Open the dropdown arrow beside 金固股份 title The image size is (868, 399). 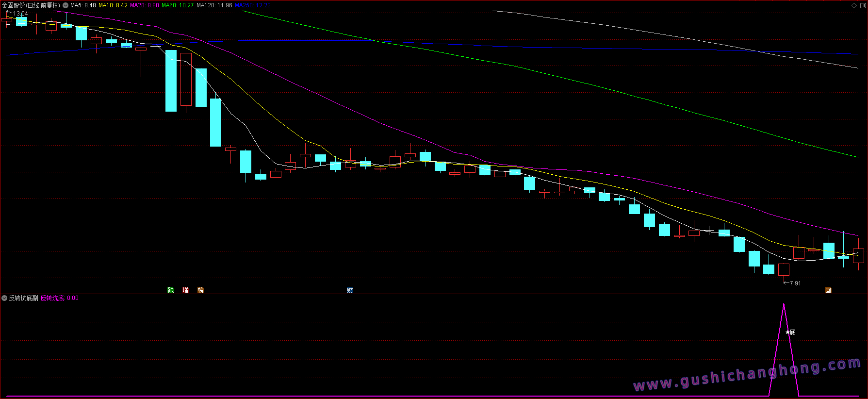[x=66, y=5]
